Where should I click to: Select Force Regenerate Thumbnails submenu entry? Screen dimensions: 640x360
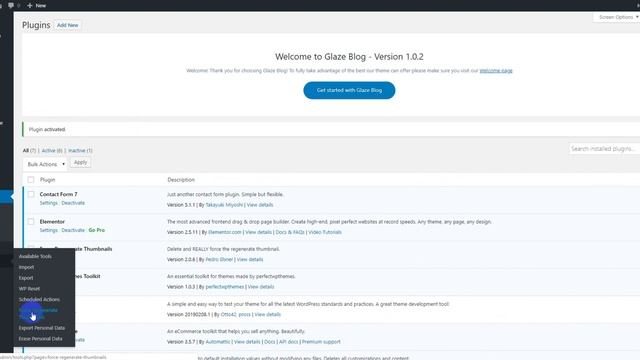tap(38, 313)
